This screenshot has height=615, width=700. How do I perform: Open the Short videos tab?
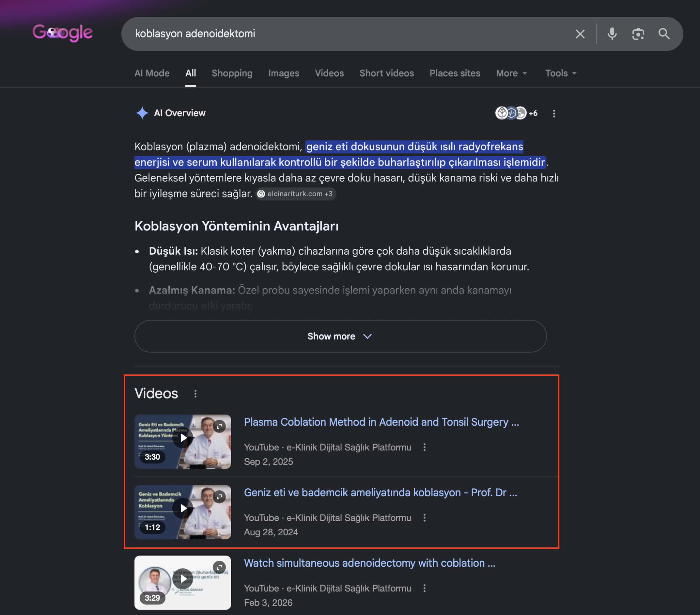(387, 73)
